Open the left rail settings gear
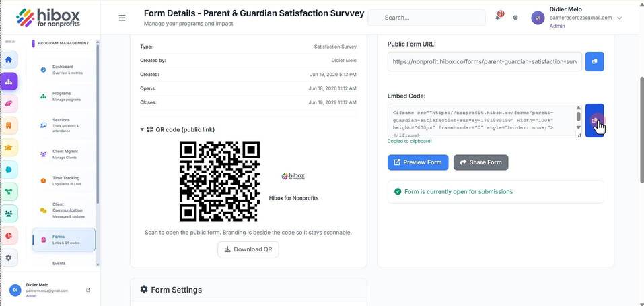 [9, 258]
